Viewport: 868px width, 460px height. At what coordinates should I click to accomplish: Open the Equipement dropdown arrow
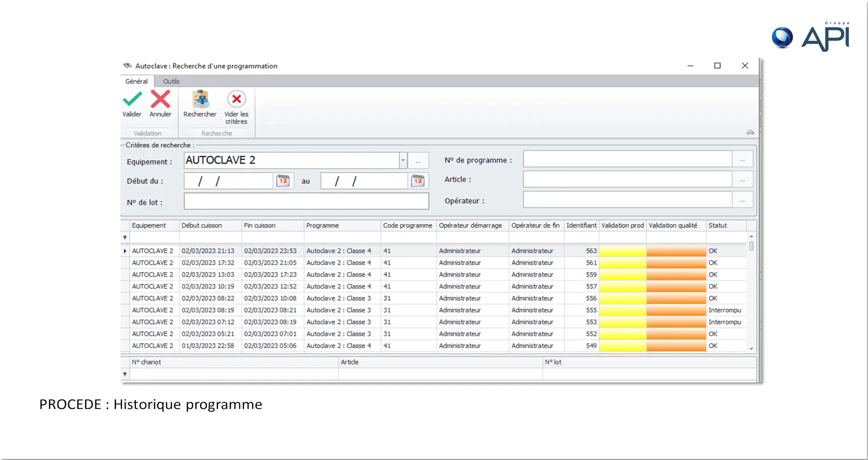click(x=403, y=160)
